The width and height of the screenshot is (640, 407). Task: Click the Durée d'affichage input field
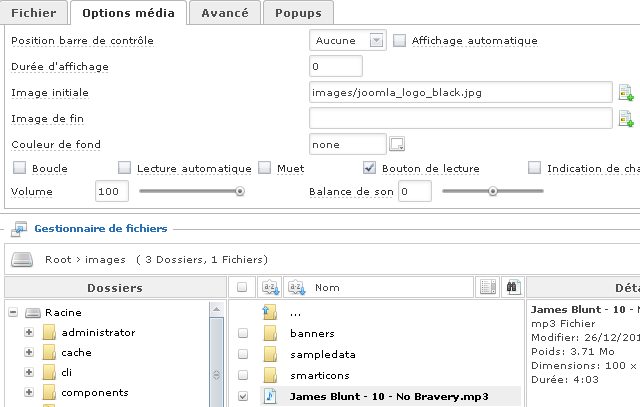(x=336, y=67)
